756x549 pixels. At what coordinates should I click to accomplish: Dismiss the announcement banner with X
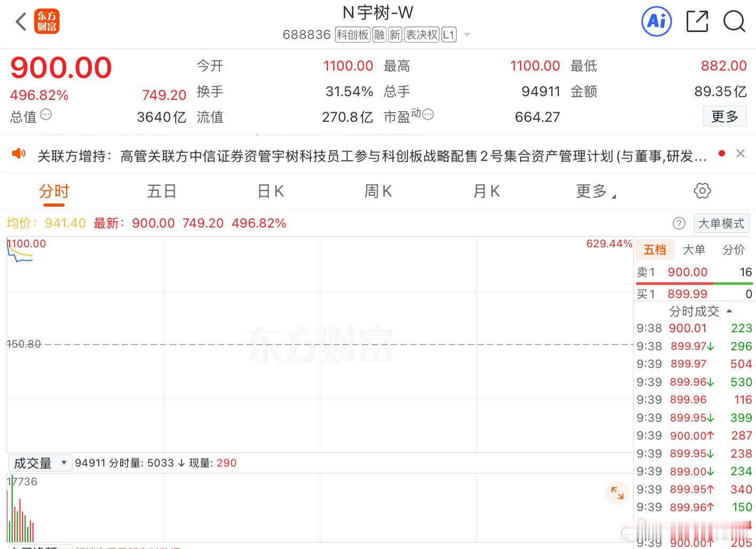click(x=740, y=154)
